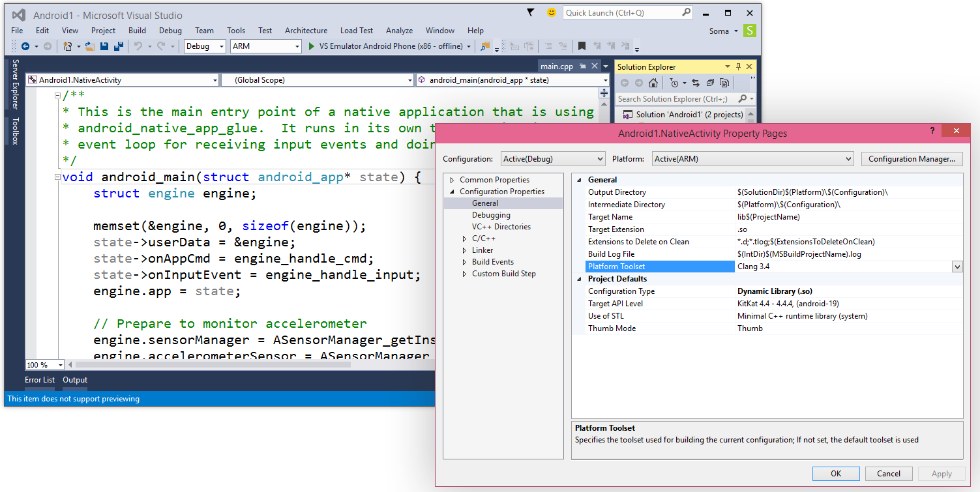Click the notifications flag icon
The height and width of the screenshot is (492, 980).
(x=531, y=12)
